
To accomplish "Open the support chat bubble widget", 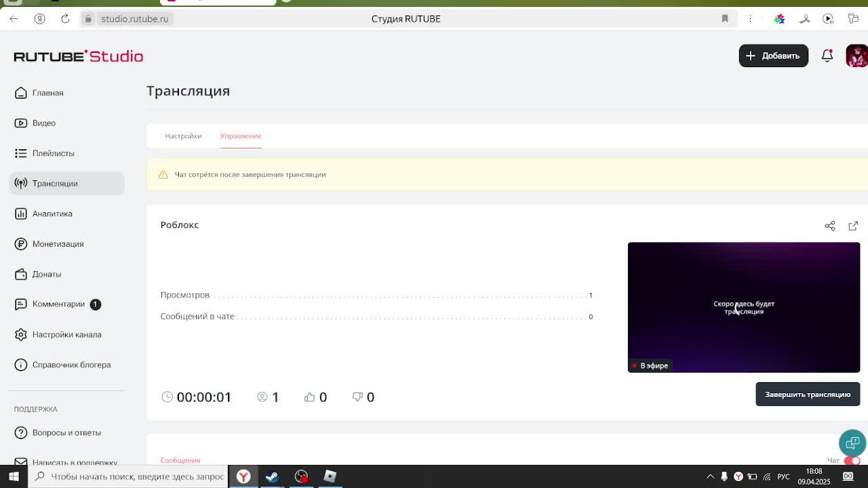I will click(852, 443).
